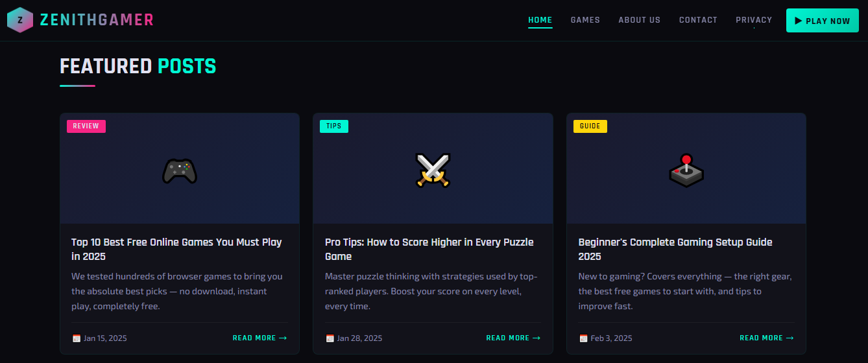Select the yellow GUIDE tag badge
This screenshot has width=868, height=363.
click(x=590, y=126)
